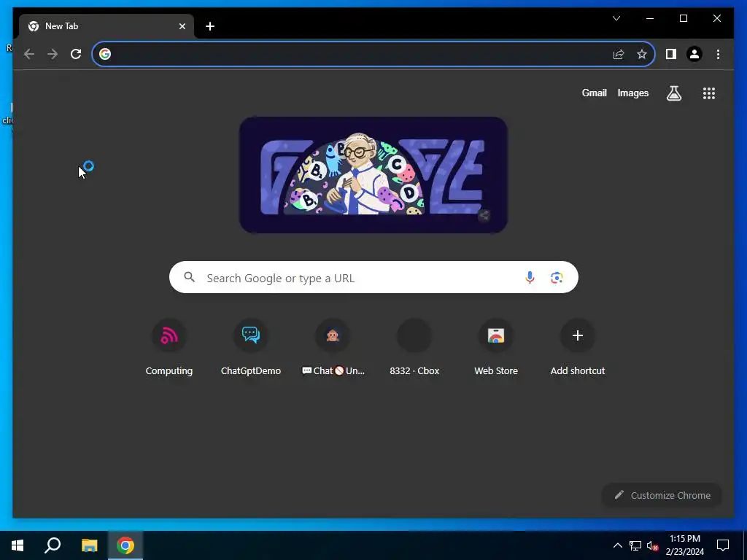
Task: Open the Web Store shortcut
Action: (x=496, y=348)
